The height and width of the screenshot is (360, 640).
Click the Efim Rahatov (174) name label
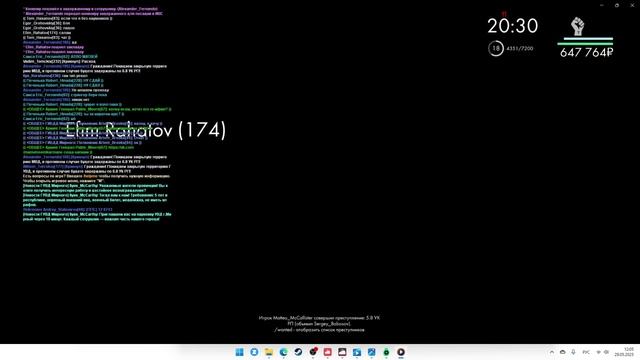(146, 130)
